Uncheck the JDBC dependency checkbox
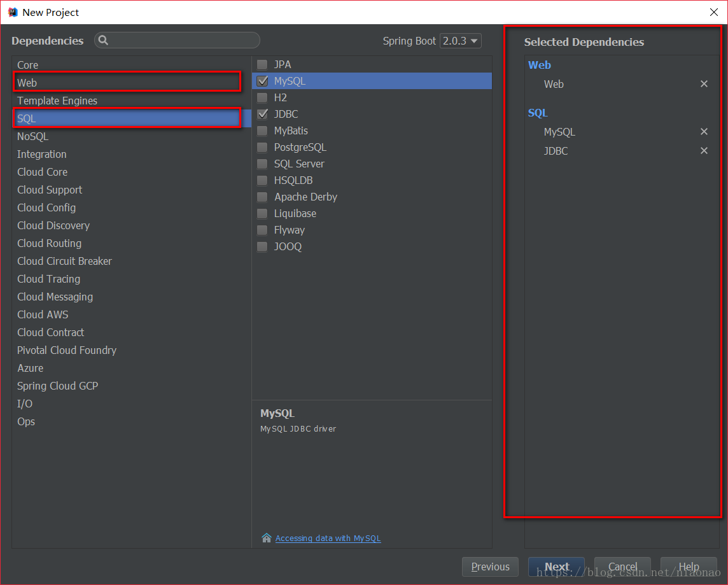The image size is (728, 585). pyautogui.click(x=262, y=114)
